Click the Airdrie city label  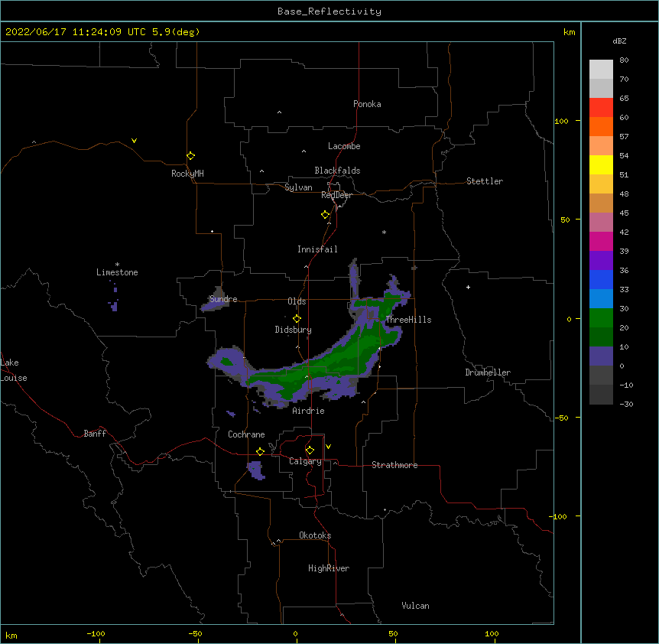click(x=309, y=411)
